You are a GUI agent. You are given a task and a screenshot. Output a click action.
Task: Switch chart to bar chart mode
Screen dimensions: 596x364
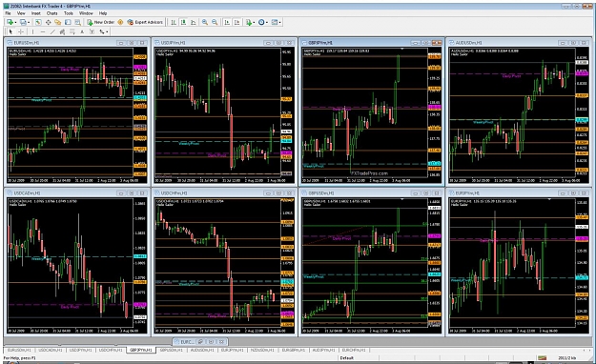(174, 22)
